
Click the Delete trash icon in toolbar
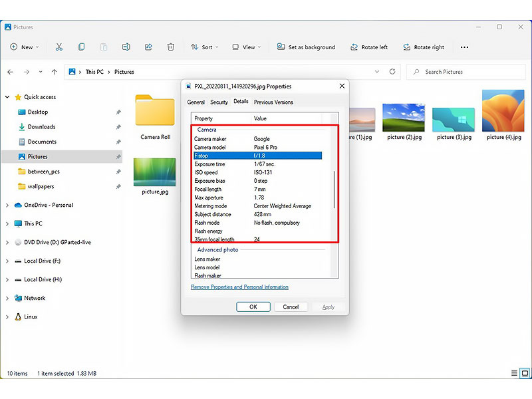point(171,47)
